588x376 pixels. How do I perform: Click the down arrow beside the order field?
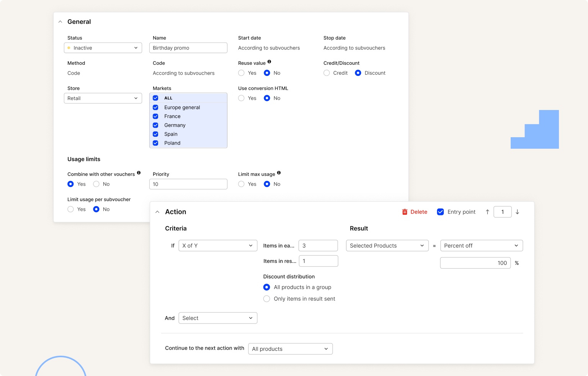click(x=517, y=212)
